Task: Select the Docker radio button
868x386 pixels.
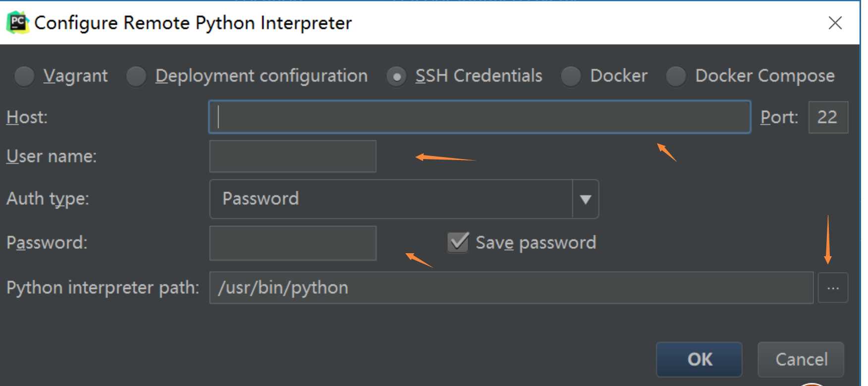Action: [x=571, y=76]
